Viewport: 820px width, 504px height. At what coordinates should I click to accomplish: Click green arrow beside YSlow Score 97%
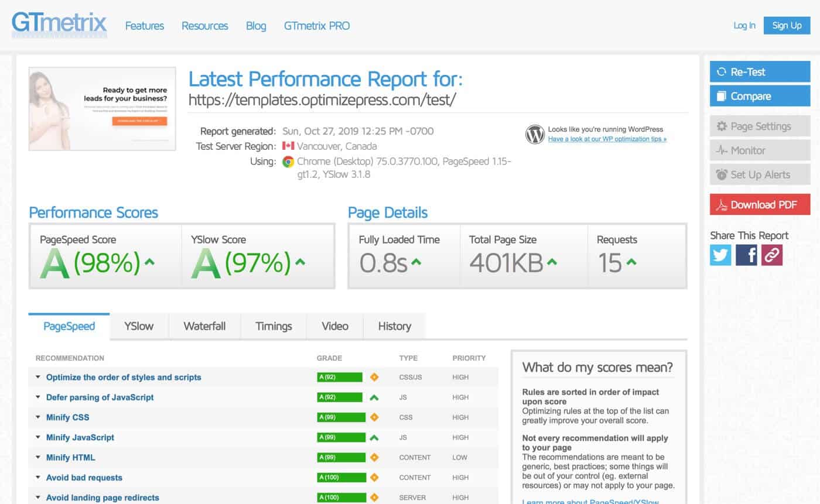pos(300,262)
